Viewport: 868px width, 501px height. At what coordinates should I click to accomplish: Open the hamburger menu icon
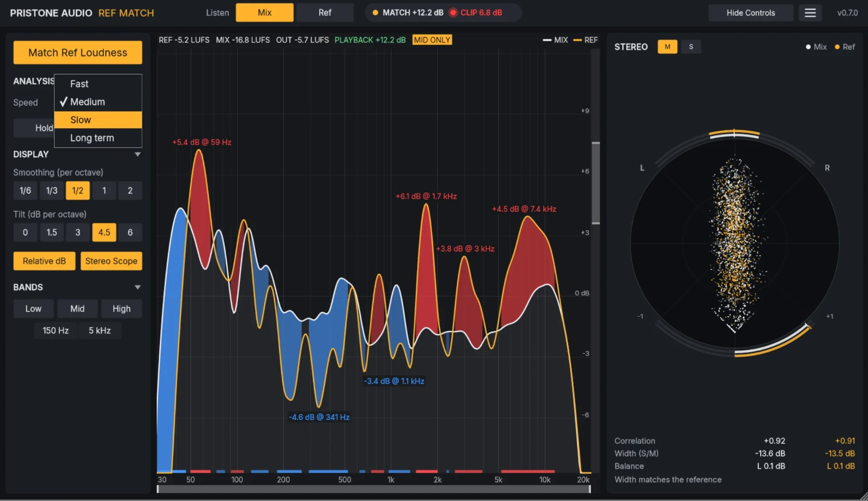click(x=810, y=13)
